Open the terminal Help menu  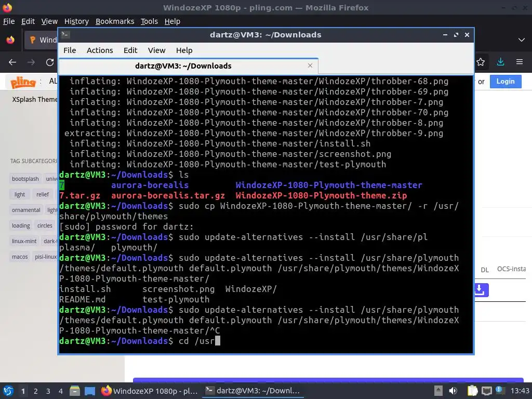click(184, 50)
